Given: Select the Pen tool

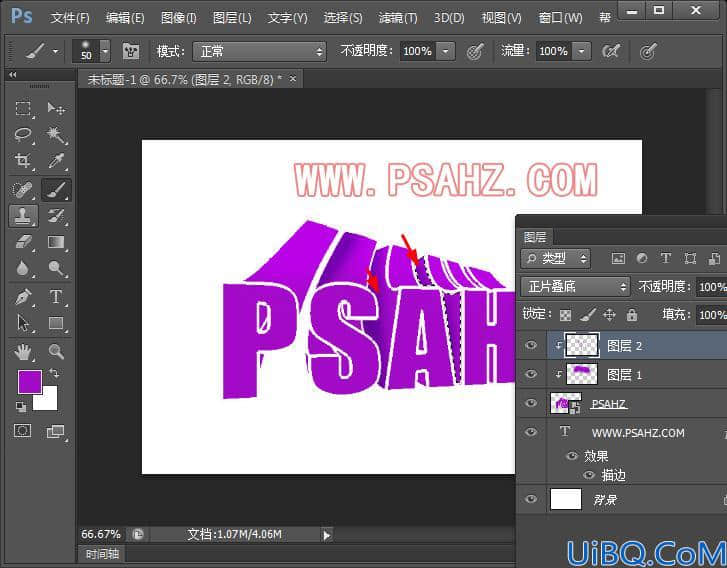Looking at the screenshot, I should coord(23,297).
